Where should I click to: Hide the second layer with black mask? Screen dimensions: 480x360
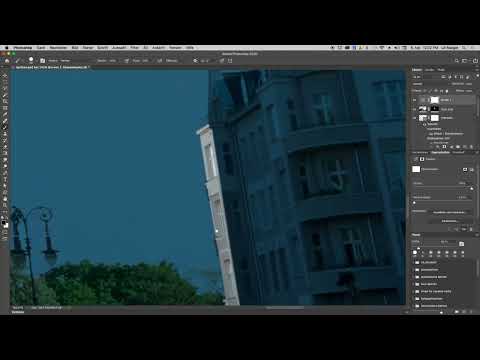pyautogui.click(x=415, y=109)
